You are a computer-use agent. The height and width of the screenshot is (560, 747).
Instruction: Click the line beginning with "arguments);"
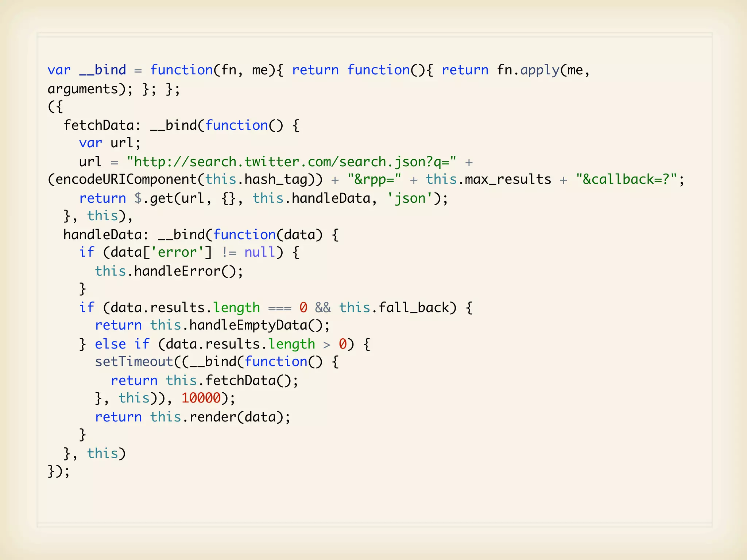tap(114, 89)
